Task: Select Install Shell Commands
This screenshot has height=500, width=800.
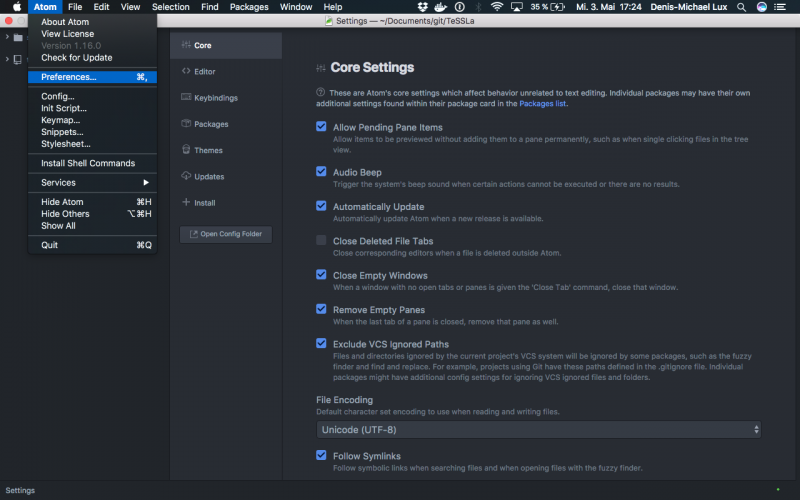Action: tap(92, 163)
